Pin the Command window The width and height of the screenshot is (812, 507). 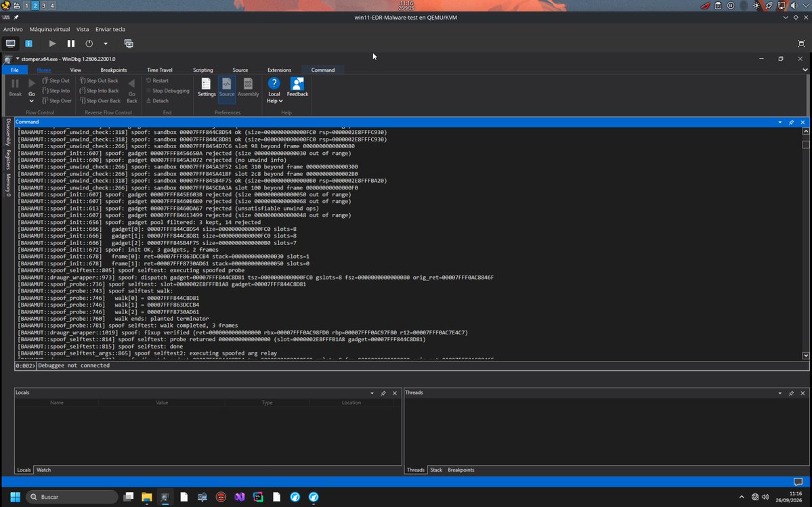pyautogui.click(x=791, y=123)
